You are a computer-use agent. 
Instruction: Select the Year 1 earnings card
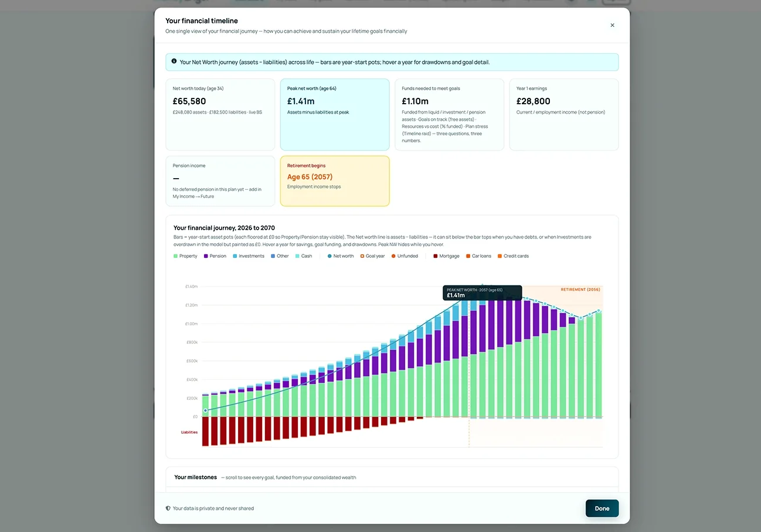(564, 115)
